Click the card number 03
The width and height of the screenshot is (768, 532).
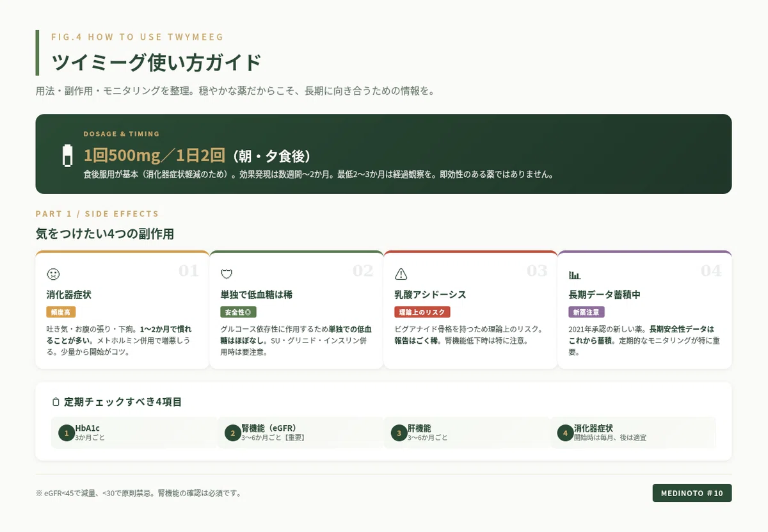point(537,271)
